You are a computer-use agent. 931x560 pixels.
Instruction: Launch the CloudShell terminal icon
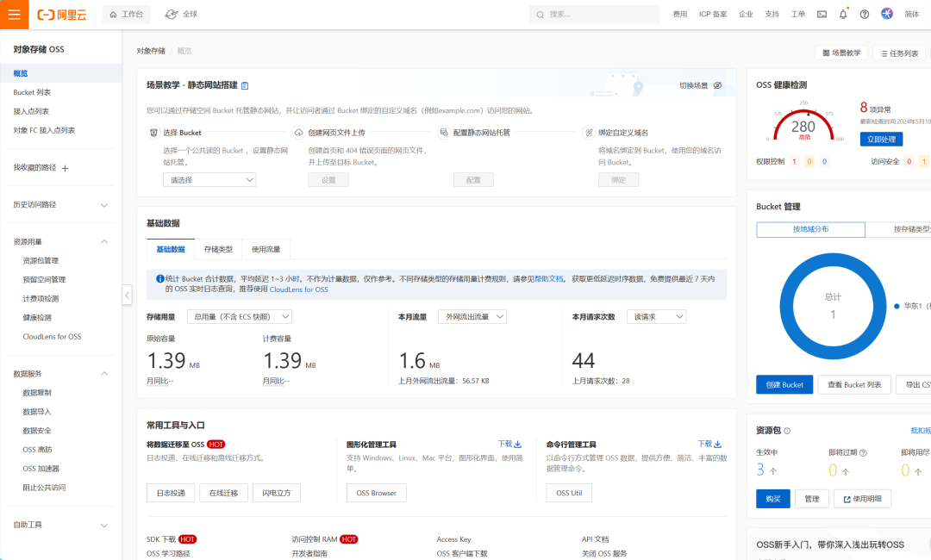tap(821, 14)
